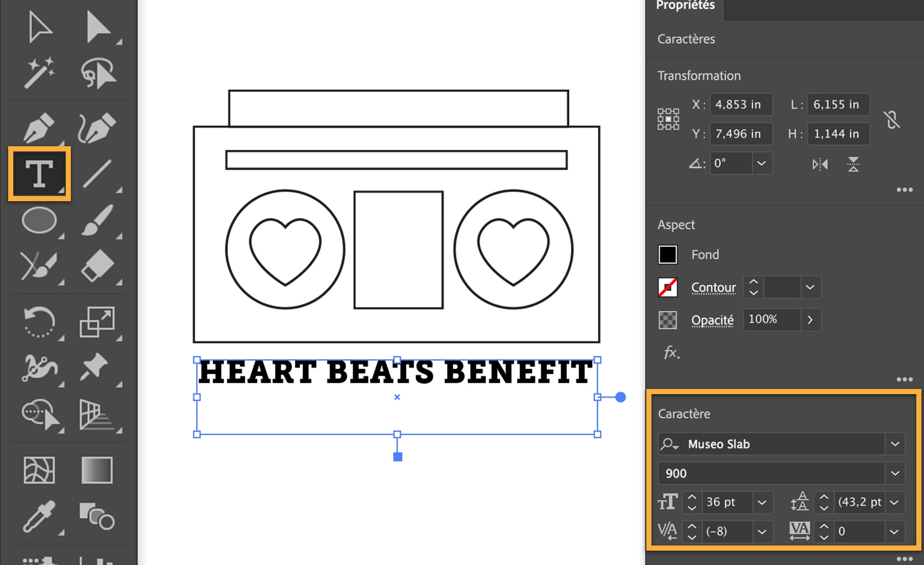Image resolution: width=924 pixels, height=565 pixels.
Task: Open the Museo Slab font family dropdown
Action: 896,444
